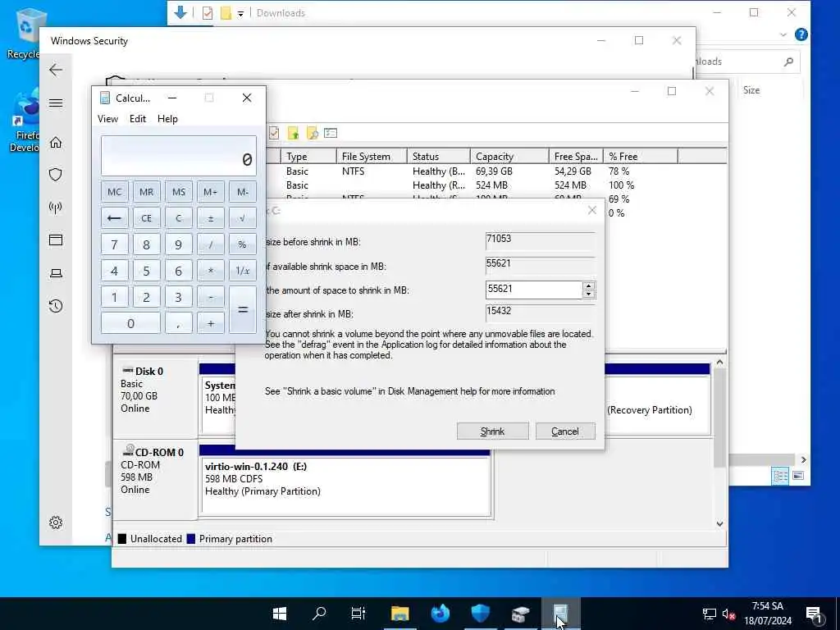Click the File System column header
Image resolution: width=840 pixels, height=630 pixels.
coord(372,157)
